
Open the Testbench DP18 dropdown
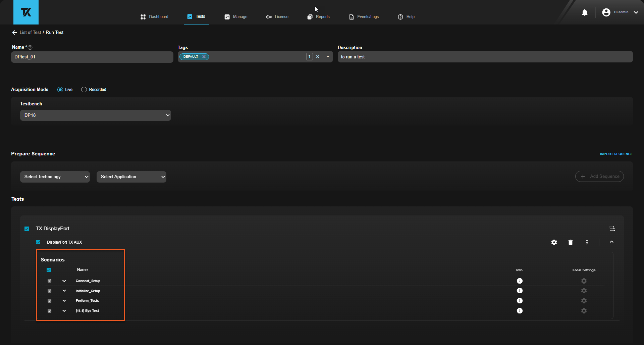[96, 115]
